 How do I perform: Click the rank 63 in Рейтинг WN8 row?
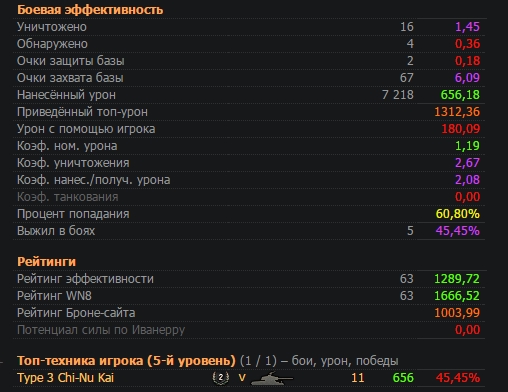pos(407,296)
